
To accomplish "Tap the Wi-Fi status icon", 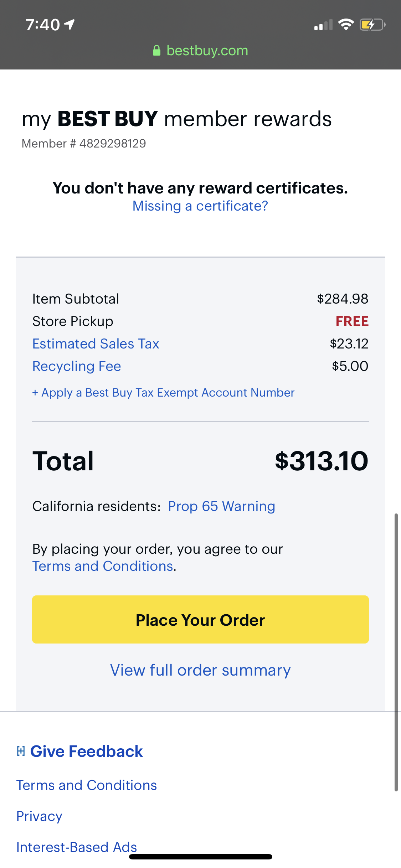I will (345, 25).
